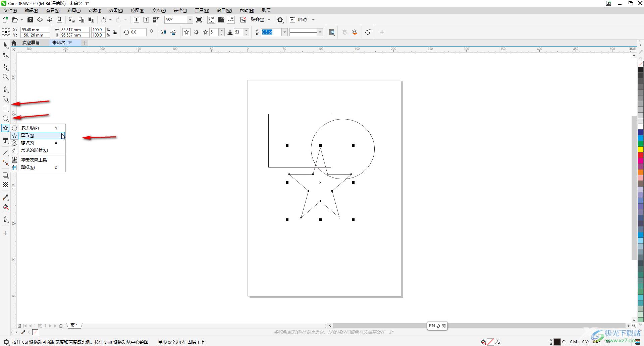Select the Drop Shadow tool
644x346 pixels.
click(x=5, y=175)
